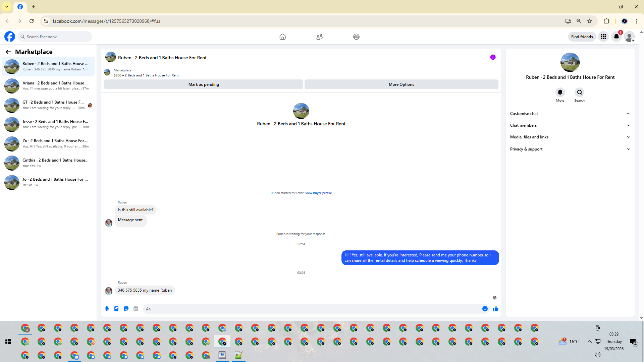Expand Media, files and links section
Image resolution: width=644 pixels, height=362 pixels.
(570, 137)
